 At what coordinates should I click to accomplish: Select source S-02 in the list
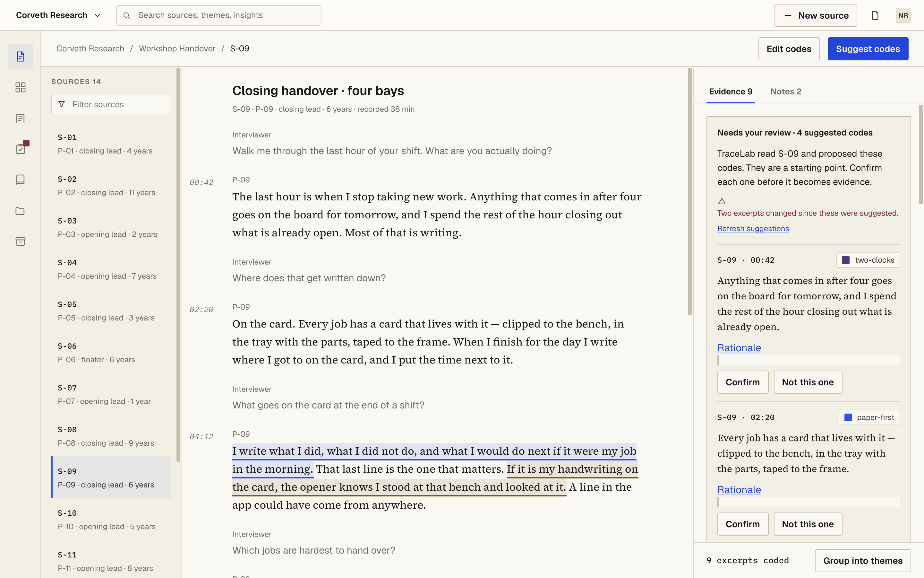tap(112, 185)
